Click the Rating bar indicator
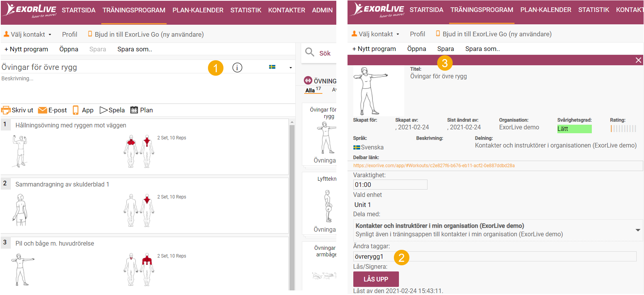Image resolution: width=644 pixels, height=295 pixels. [623, 129]
